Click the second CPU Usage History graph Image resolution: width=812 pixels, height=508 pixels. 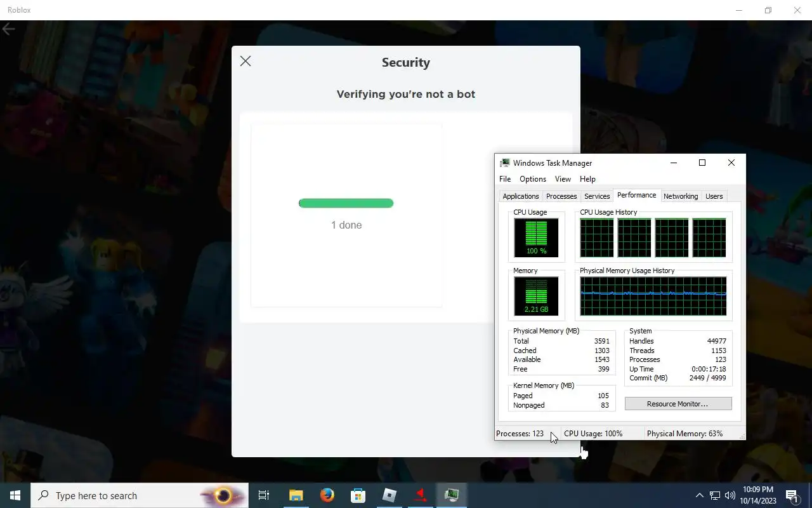634,237
